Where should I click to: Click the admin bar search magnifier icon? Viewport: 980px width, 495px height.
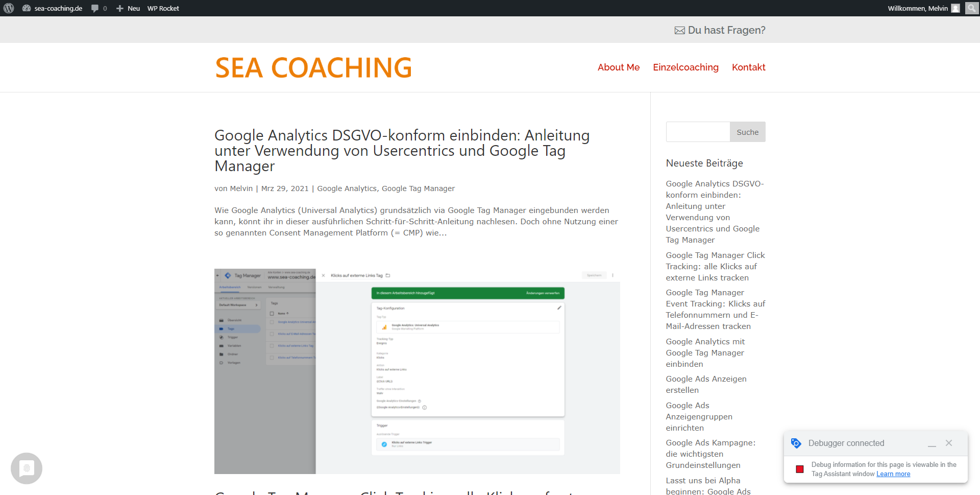point(972,8)
